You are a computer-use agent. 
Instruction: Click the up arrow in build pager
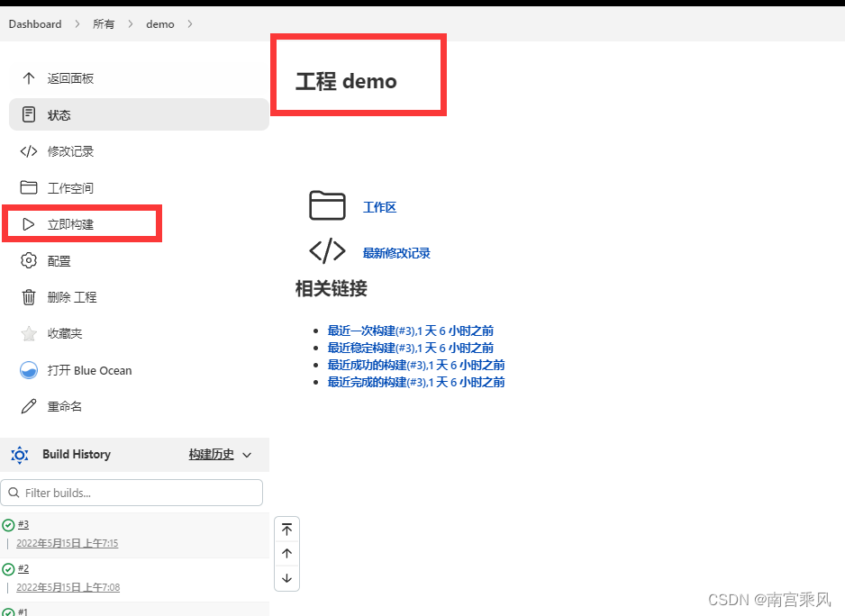point(286,554)
